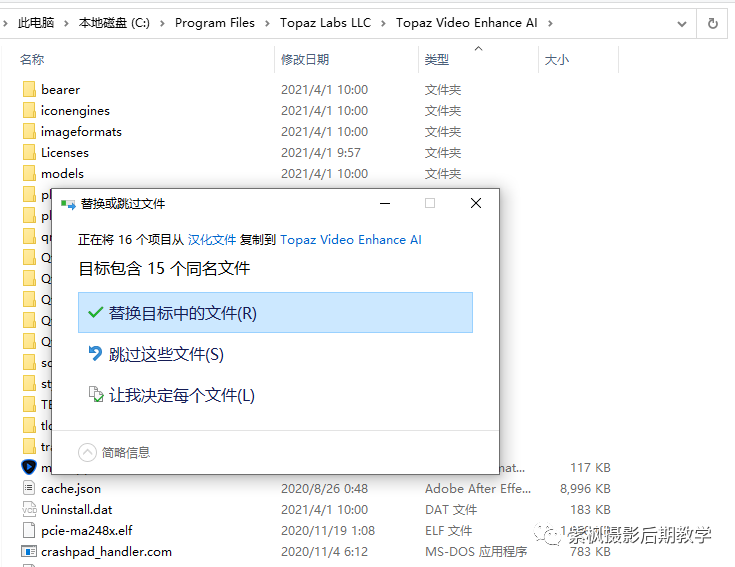Sort by 名称 column header

(32, 60)
